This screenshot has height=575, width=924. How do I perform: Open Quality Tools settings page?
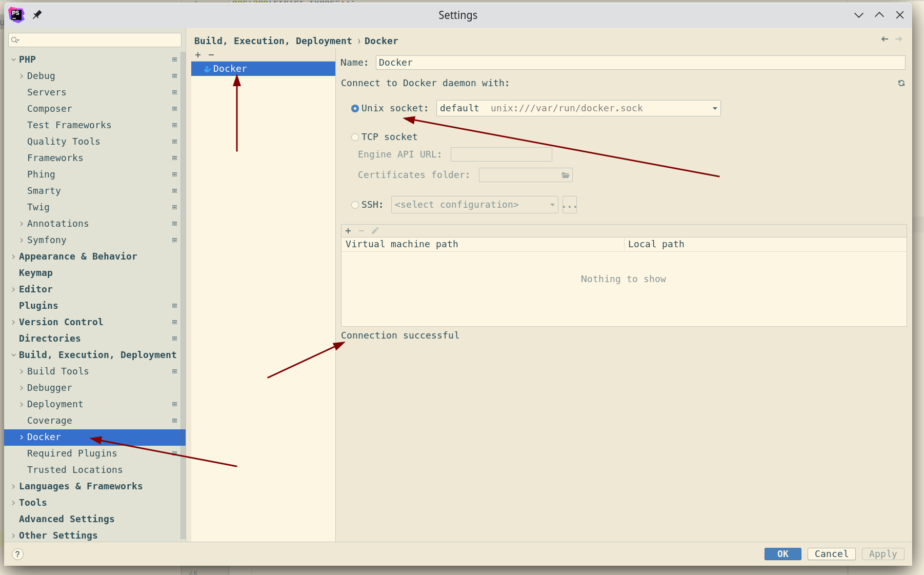pyautogui.click(x=63, y=142)
